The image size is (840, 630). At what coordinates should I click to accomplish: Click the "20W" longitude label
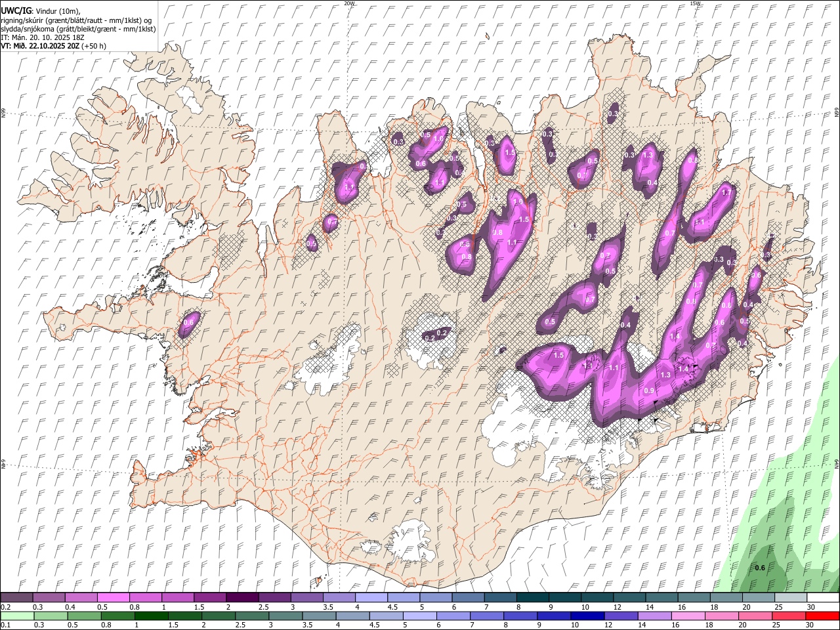349,3
